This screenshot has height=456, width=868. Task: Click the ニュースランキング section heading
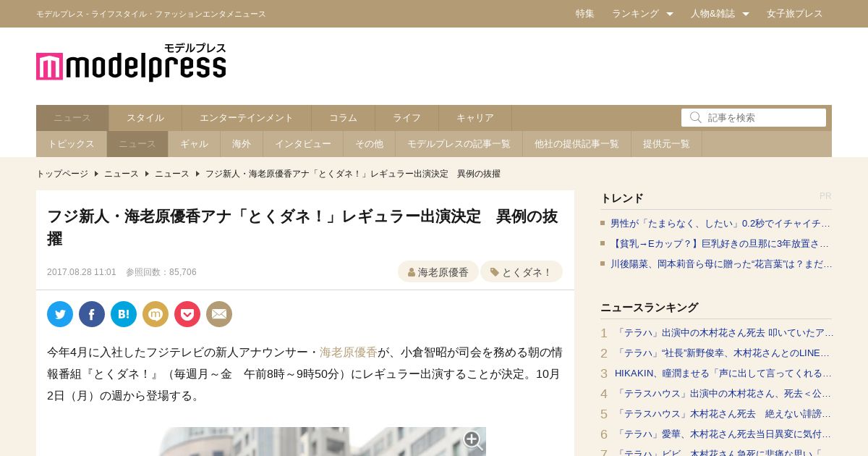[650, 308]
